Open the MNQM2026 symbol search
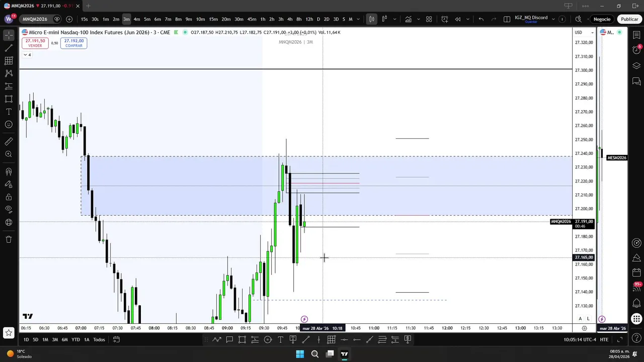This screenshot has height=362, width=644. click(x=35, y=19)
